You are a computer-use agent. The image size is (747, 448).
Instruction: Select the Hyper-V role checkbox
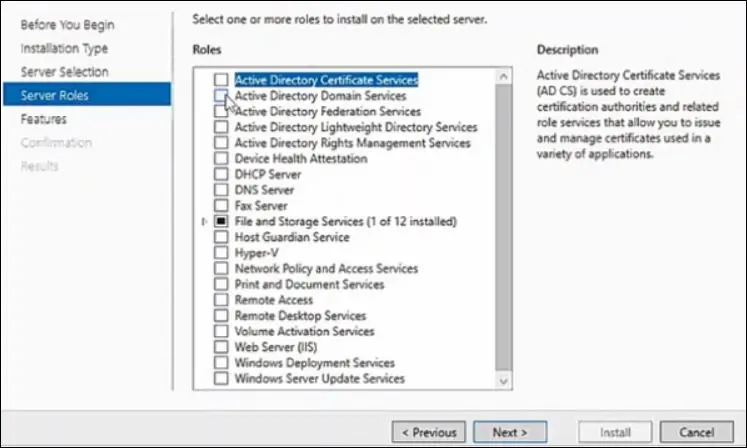tap(221, 253)
